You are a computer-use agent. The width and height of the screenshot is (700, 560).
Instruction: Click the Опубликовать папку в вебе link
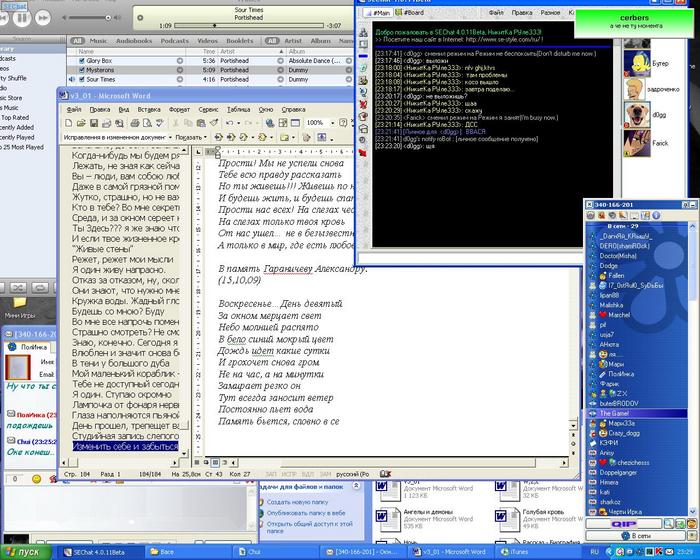(x=306, y=513)
